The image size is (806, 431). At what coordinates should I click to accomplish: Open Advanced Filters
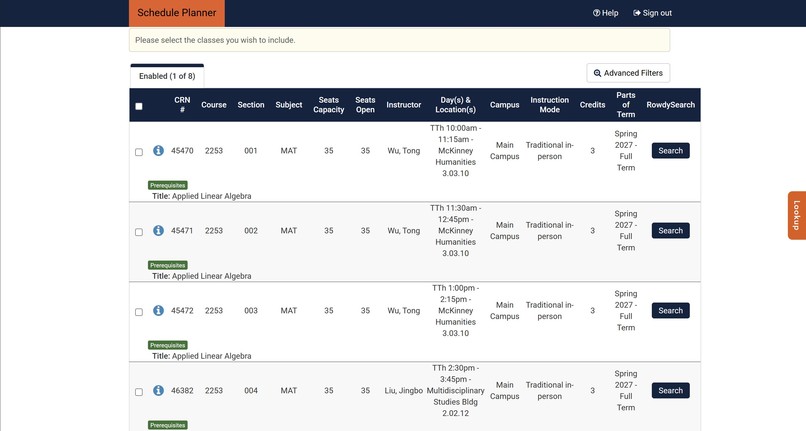pos(628,73)
